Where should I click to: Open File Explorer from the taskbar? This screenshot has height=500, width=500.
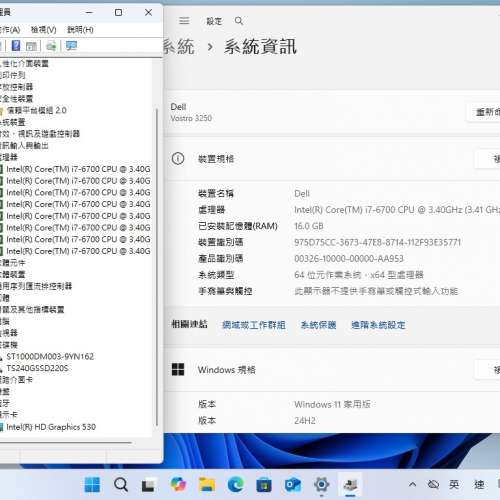[207, 485]
